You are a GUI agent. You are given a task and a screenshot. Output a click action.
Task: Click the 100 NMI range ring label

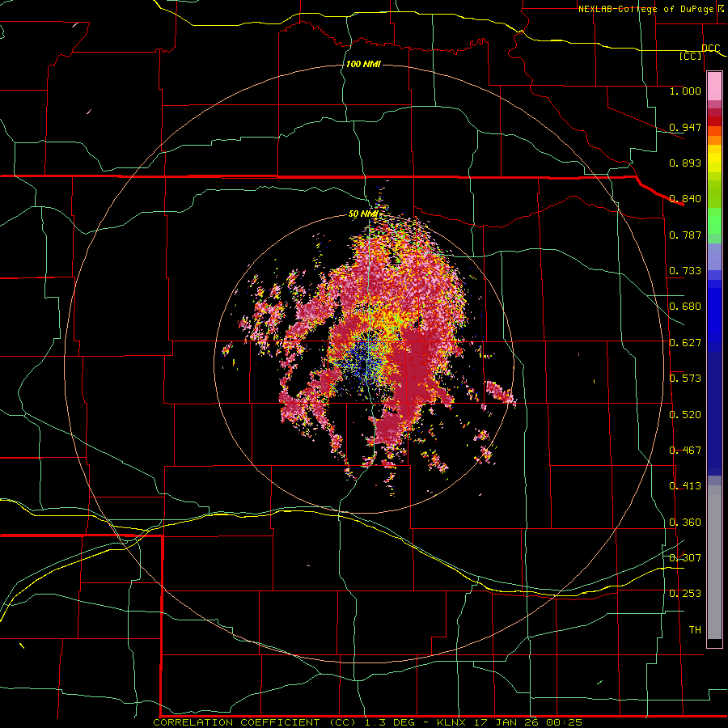(363, 64)
